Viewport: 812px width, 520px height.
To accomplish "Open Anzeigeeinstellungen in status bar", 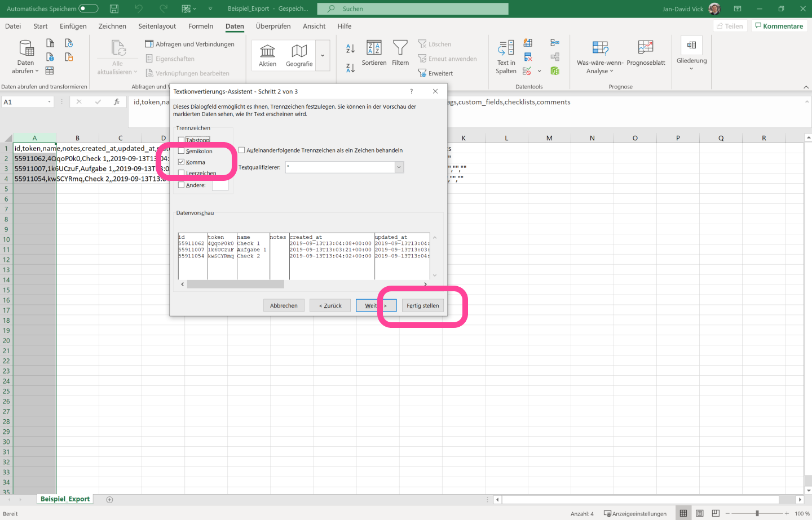I will [x=635, y=514].
